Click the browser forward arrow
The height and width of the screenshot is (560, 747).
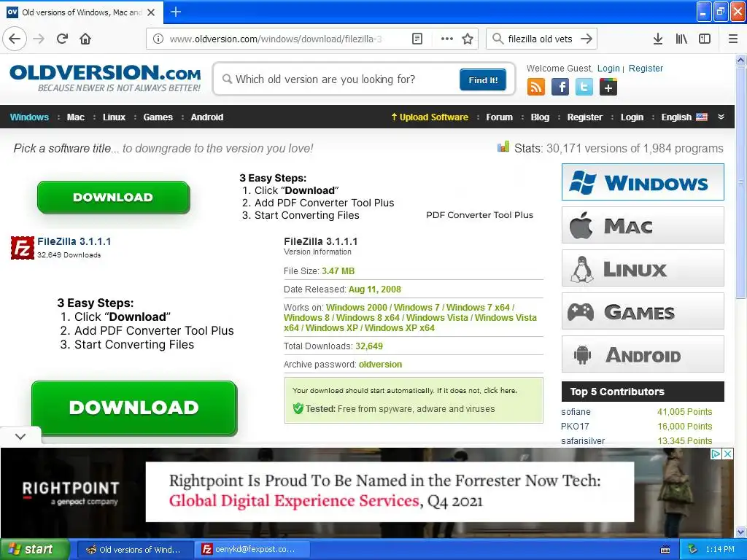[39, 39]
